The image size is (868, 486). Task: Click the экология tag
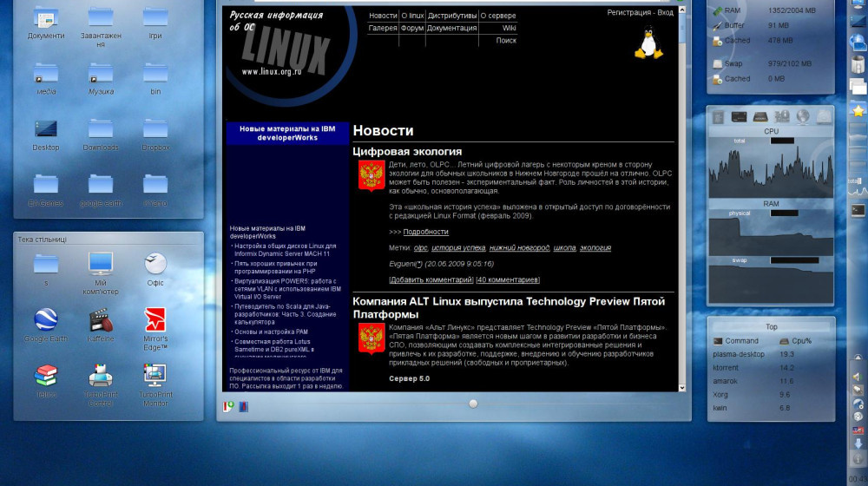(x=595, y=247)
